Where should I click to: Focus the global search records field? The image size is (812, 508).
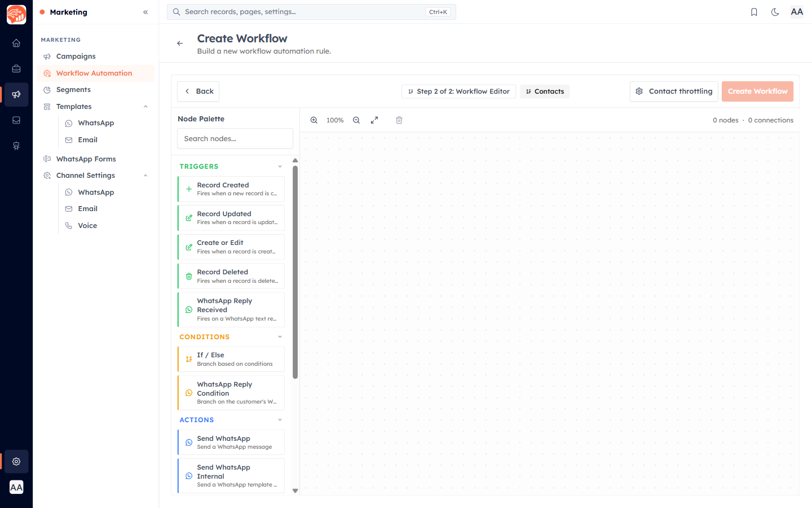point(311,12)
